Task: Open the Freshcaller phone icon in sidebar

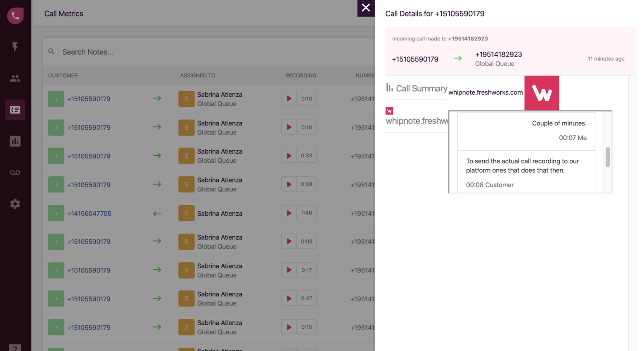Action: 15,15
